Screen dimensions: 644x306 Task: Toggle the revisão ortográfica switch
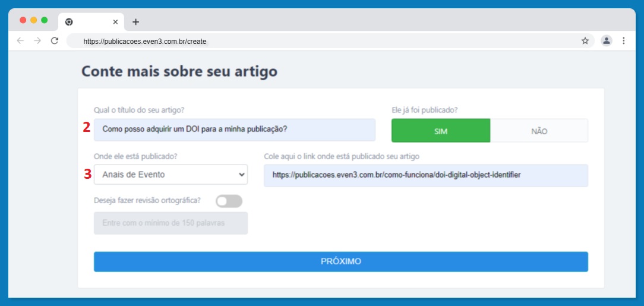(x=229, y=201)
